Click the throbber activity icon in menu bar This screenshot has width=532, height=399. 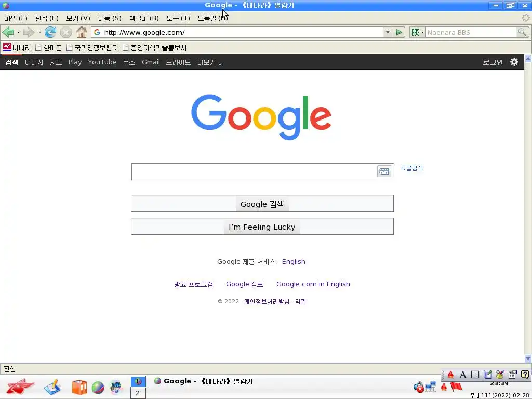pyautogui.click(x=526, y=18)
